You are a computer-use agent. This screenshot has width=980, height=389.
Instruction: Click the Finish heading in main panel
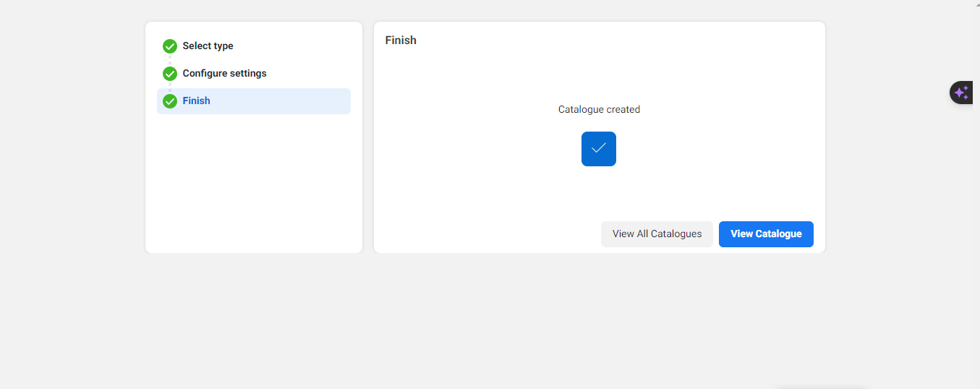[x=401, y=40]
